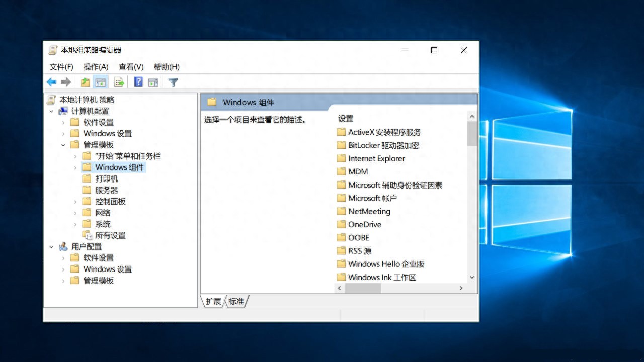Viewport: 644px width, 362px height.
Task: Click the horizontal scroll right arrow
Action: click(x=461, y=288)
